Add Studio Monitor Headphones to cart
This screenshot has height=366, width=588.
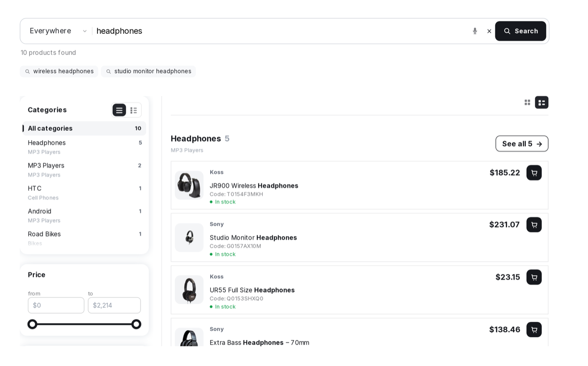pyautogui.click(x=534, y=225)
